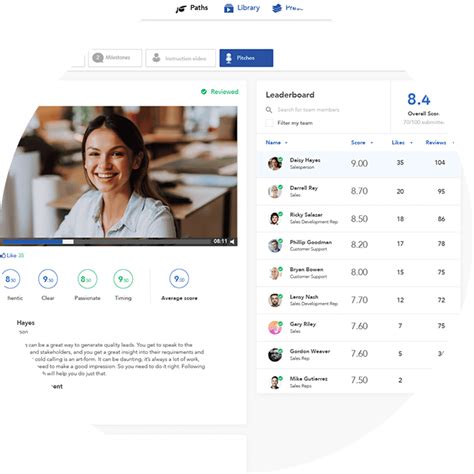Click the Passionate score circle

point(87,279)
